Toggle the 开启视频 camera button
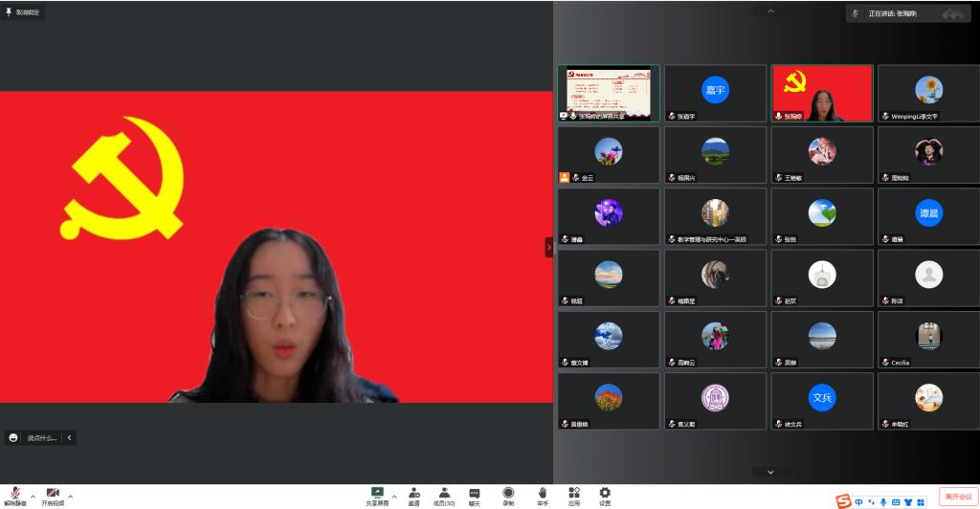980x509 pixels. pos(53,494)
